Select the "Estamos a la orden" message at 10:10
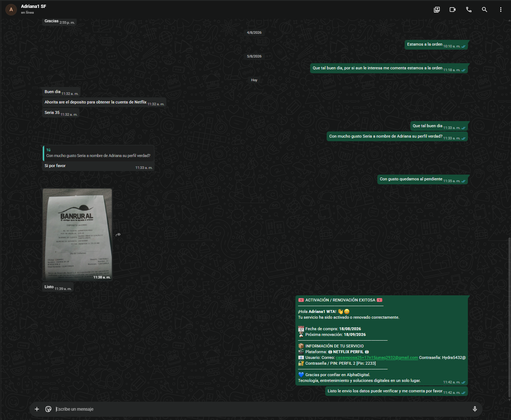This screenshot has height=420, width=511. [436, 45]
